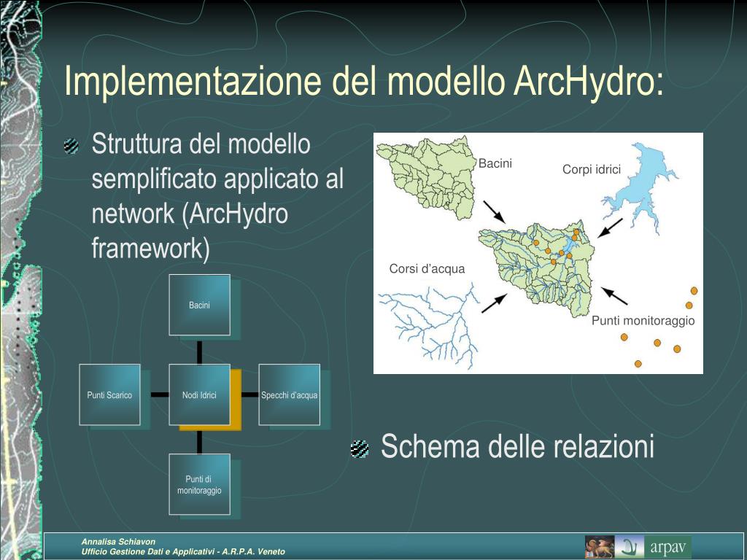Click the 'Punti Scarico' diagram box
The image size is (747, 560).
[x=109, y=394]
